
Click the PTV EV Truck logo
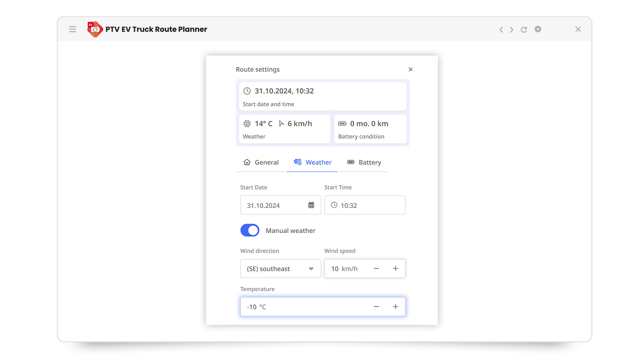coord(95,29)
